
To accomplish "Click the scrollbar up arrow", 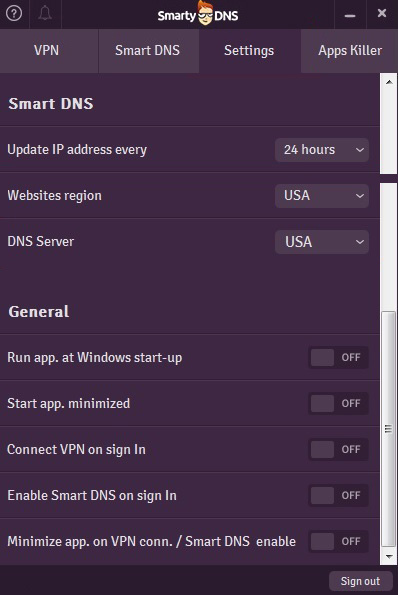I will pyautogui.click(x=389, y=82).
